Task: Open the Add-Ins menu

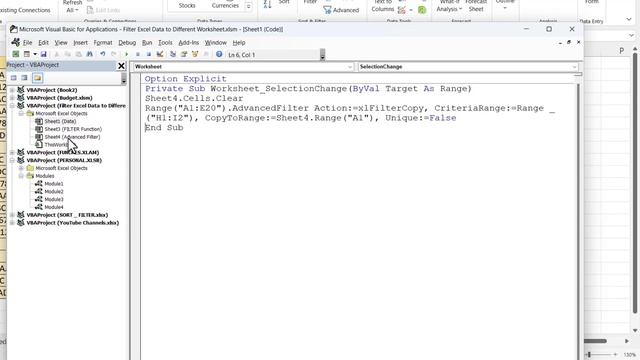Action: 189,42
